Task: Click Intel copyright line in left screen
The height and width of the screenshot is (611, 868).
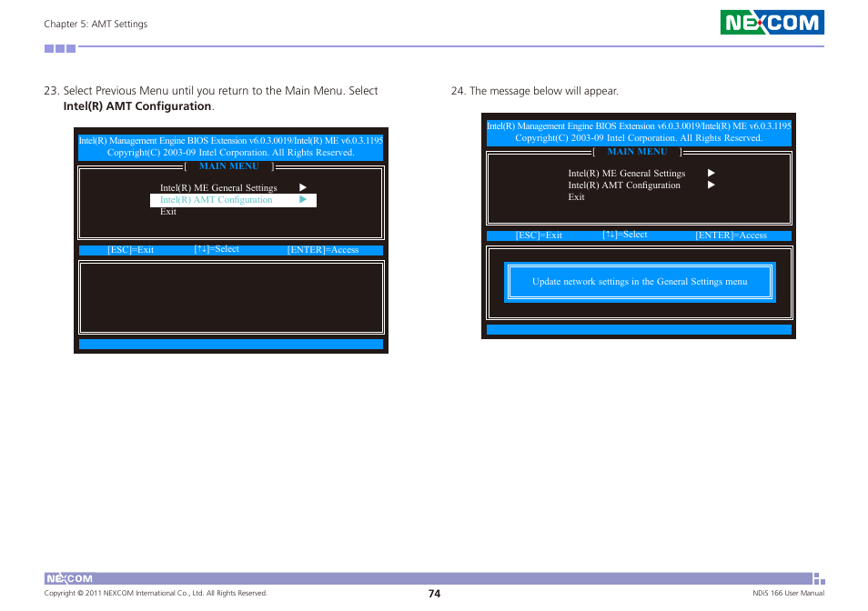Action: pyautogui.click(x=231, y=153)
